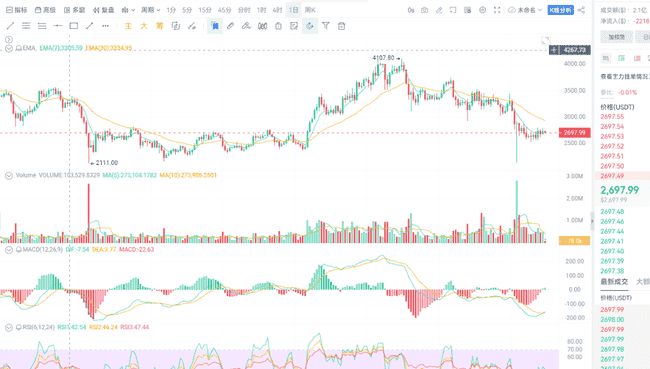
Task: Maximize the main chart pane
Action: [546, 41]
